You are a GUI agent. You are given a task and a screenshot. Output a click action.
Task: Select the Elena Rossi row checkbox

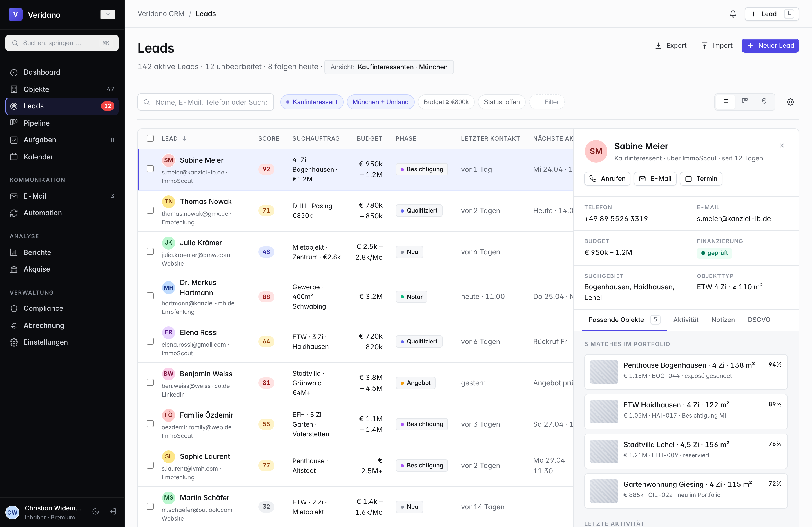point(150,341)
